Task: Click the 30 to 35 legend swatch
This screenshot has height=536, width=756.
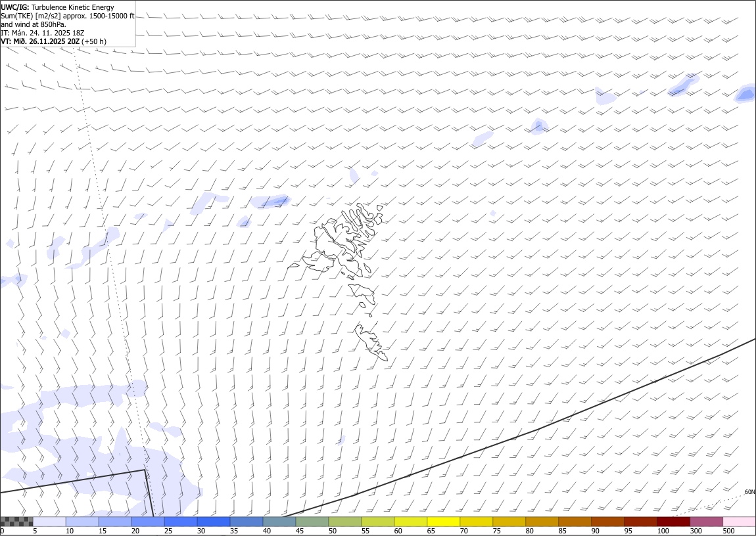Action: 214,522
